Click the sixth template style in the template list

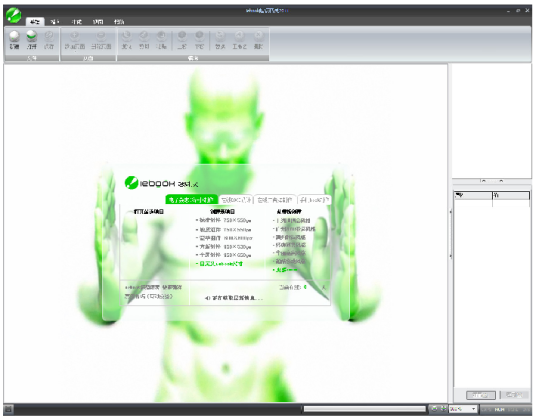(x=289, y=261)
